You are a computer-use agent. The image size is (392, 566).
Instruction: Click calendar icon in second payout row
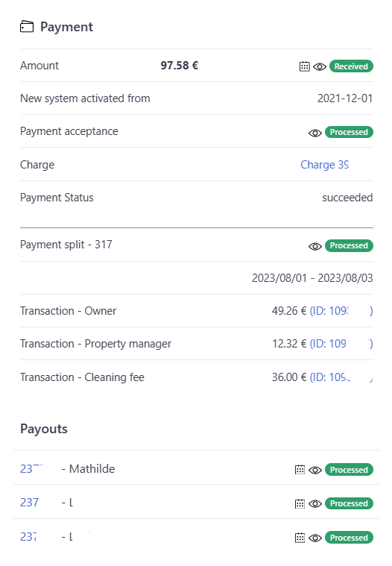(x=300, y=503)
